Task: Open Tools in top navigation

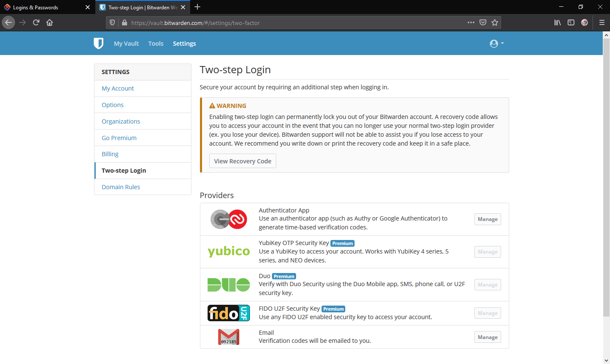Action: [x=156, y=44]
